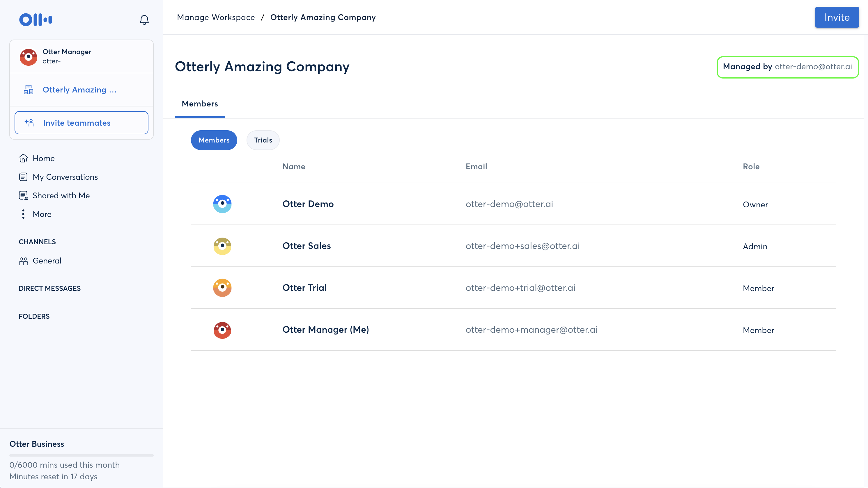The image size is (868, 488).
Task: Click the Home house icon
Action: click(23, 158)
